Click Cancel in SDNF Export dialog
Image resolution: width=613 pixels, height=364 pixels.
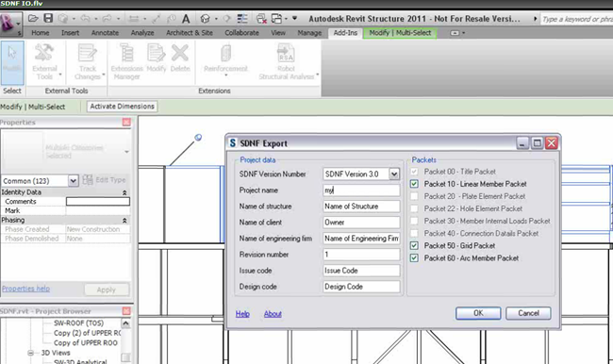coord(528,313)
